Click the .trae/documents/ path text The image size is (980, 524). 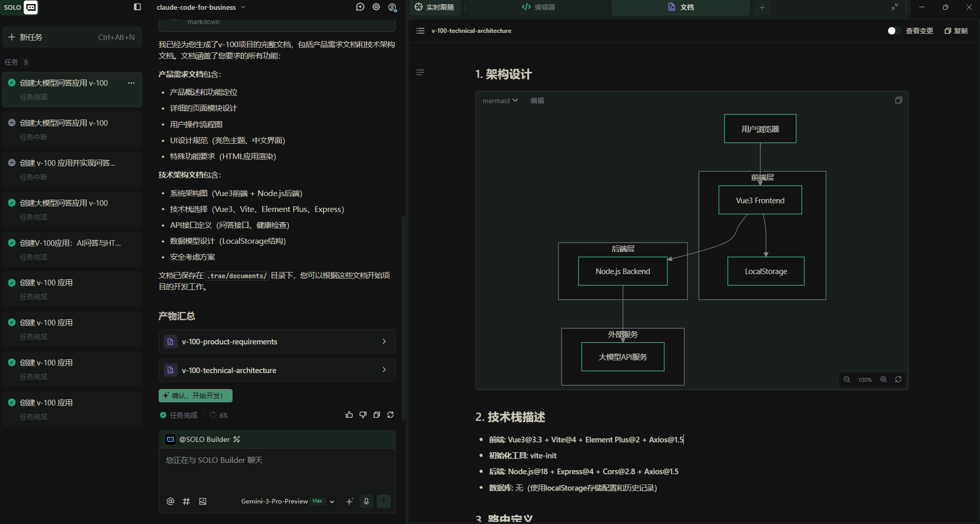[237, 276]
